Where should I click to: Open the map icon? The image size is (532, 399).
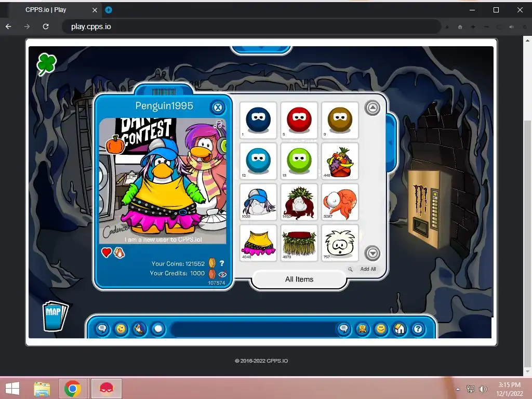tap(55, 316)
